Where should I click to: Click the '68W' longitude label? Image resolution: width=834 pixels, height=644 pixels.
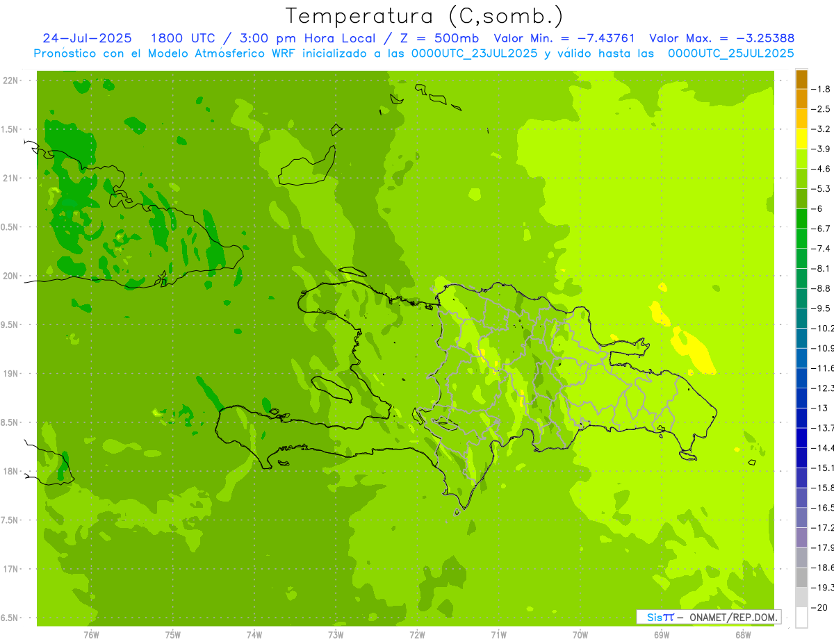pyautogui.click(x=743, y=635)
